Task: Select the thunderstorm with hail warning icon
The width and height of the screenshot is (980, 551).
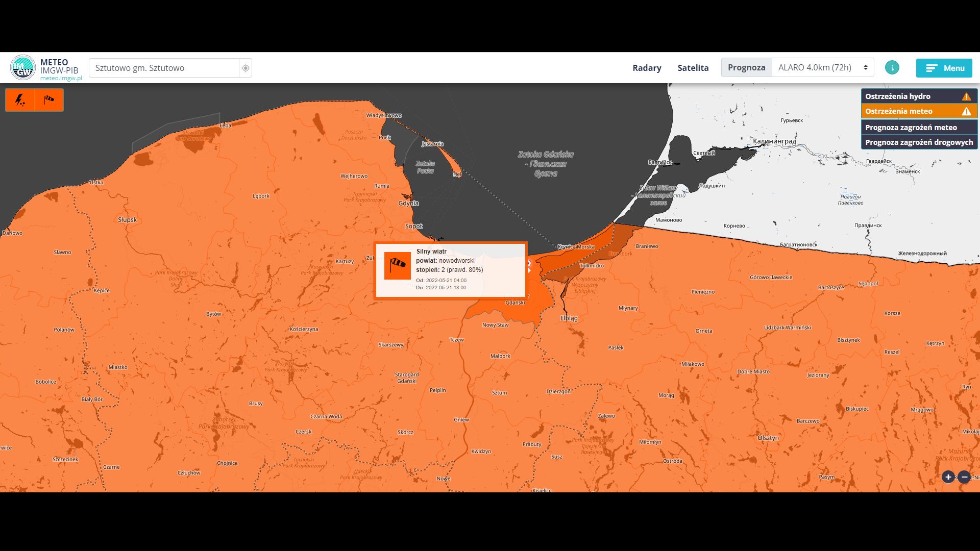Action: 20,100
